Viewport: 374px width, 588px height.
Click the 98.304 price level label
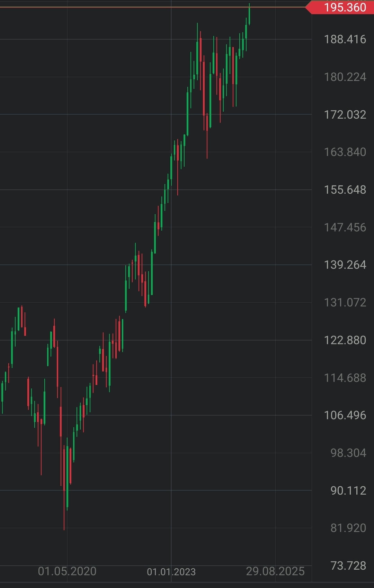[348, 453]
